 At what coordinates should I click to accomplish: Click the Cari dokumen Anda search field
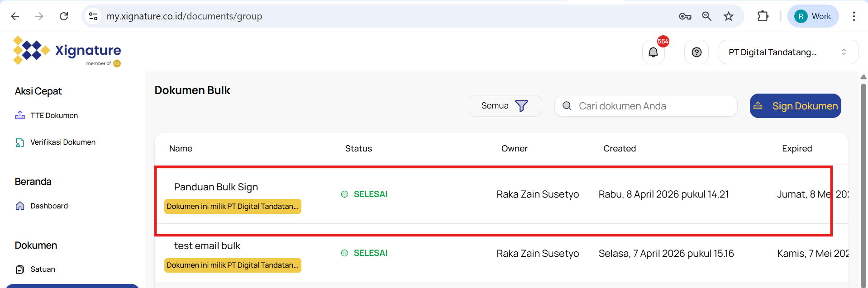pyautogui.click(x=652, y=106)
